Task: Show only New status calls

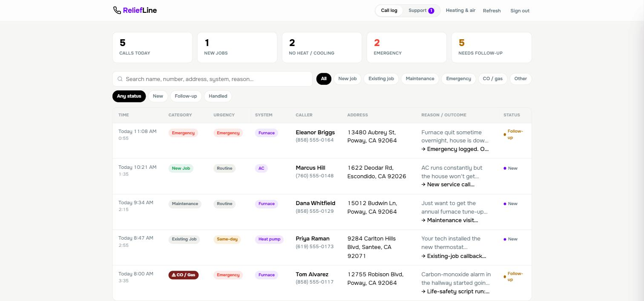Action: (158, 96)
